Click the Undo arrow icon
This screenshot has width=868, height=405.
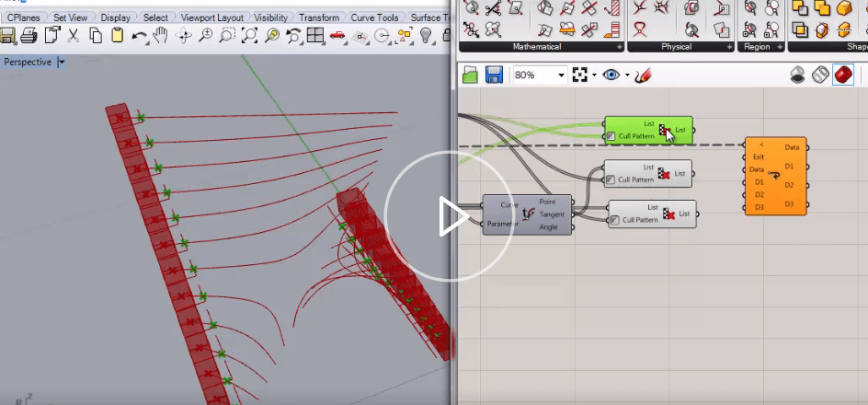pyautogui.click(x=139, y=37)
